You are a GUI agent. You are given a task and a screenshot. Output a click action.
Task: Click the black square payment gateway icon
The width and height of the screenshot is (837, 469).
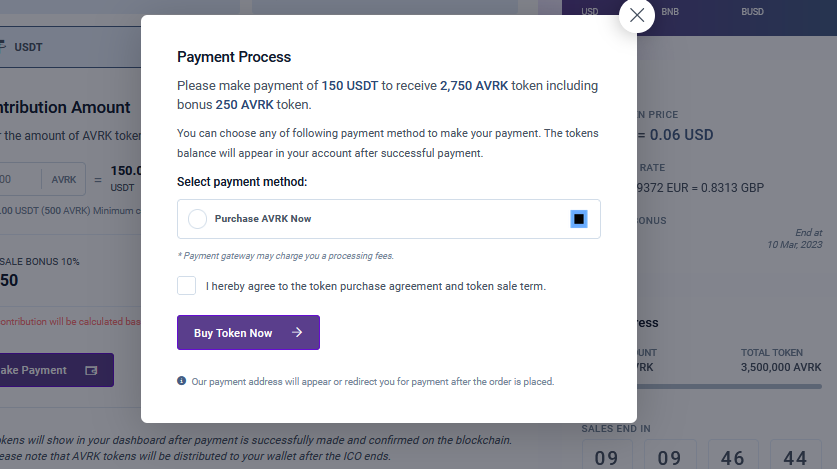[579, 219]
